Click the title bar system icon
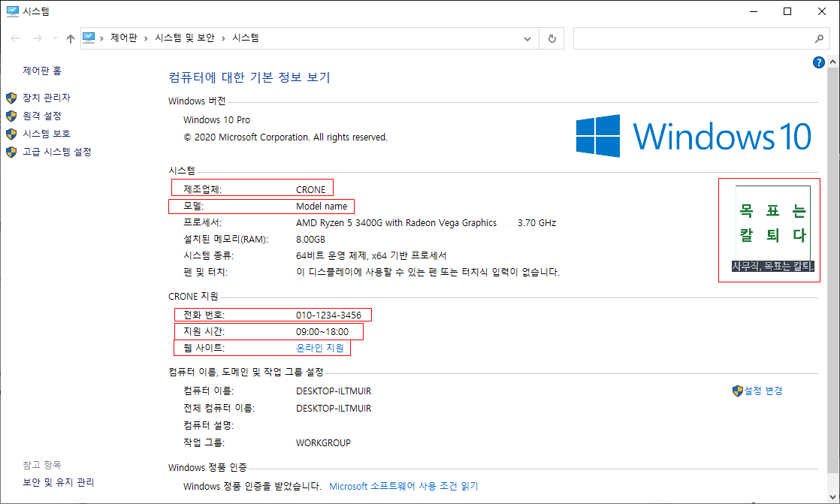 pyautogui.click(x=12, y=11)
